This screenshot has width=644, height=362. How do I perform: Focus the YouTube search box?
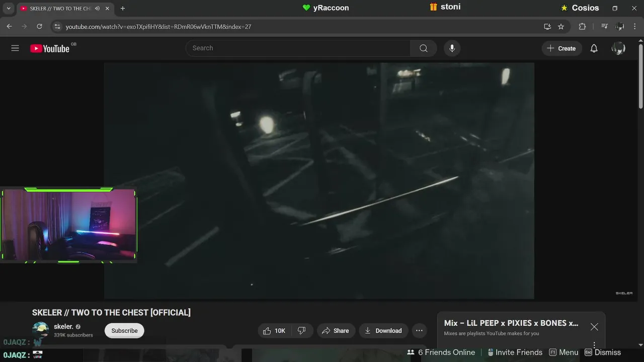(x=298, y=48)
